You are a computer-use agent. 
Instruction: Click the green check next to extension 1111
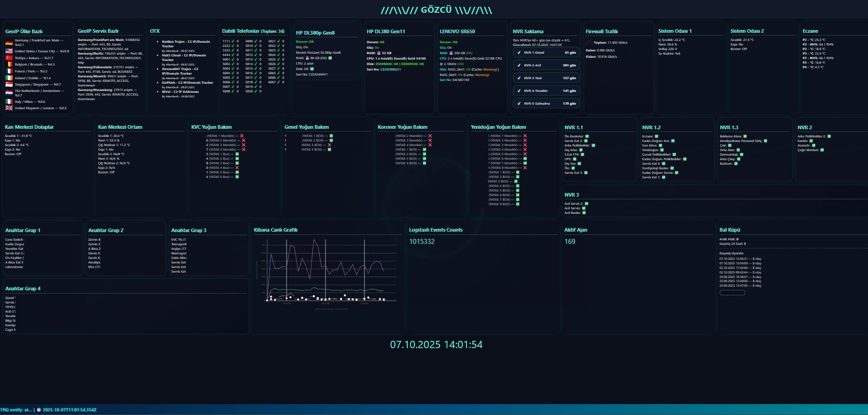[x=233, y=41]
